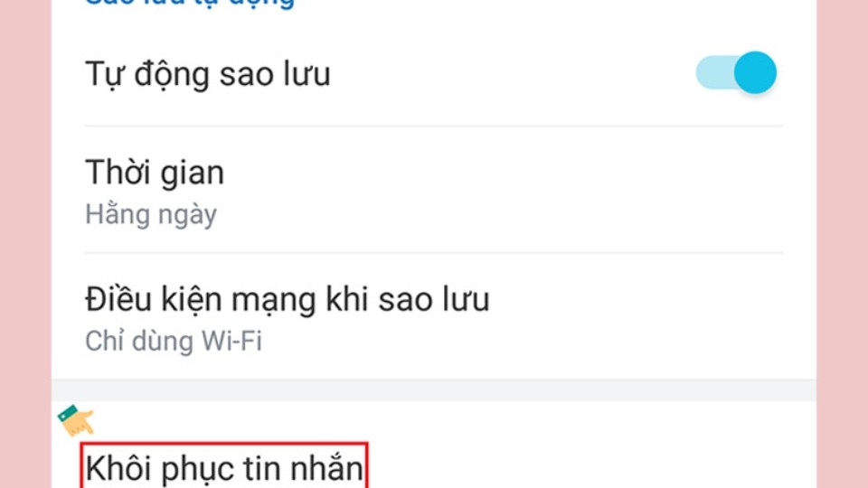Click the pointing hand icon
Screen dimensions: 868x488
pos(76,420)
